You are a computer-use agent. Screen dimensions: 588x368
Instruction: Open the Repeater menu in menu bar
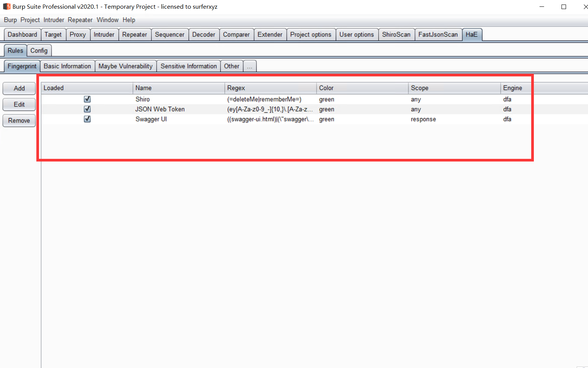coord(80,20)
